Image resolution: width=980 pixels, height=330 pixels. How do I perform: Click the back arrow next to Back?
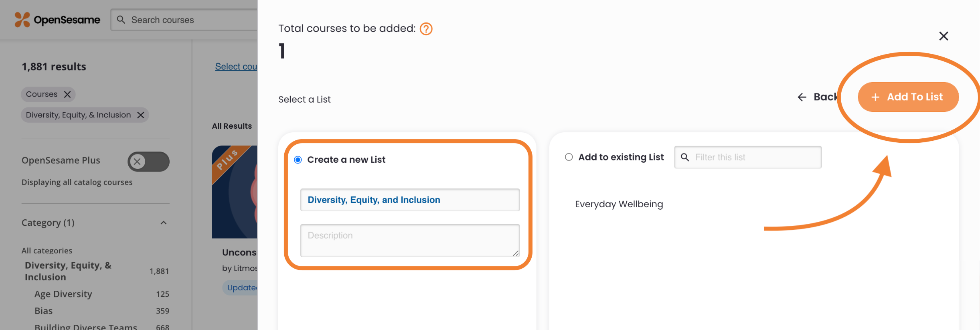802,97
